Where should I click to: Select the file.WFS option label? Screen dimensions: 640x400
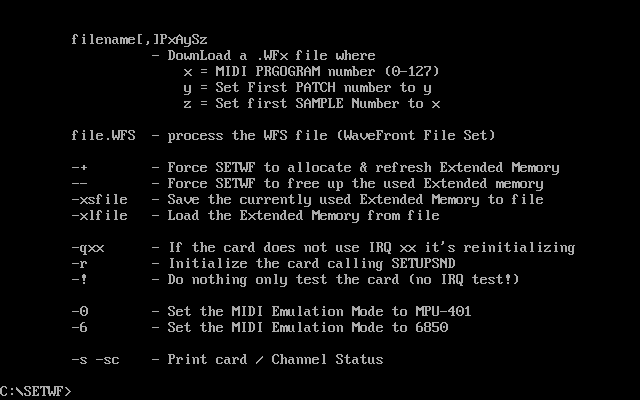(103, 135)
